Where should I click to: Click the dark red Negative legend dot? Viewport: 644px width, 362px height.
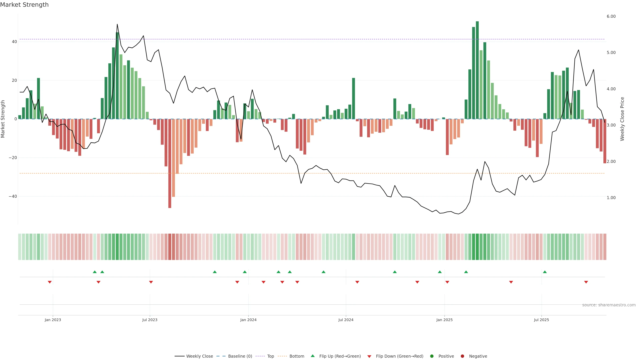tap(462, 356)
